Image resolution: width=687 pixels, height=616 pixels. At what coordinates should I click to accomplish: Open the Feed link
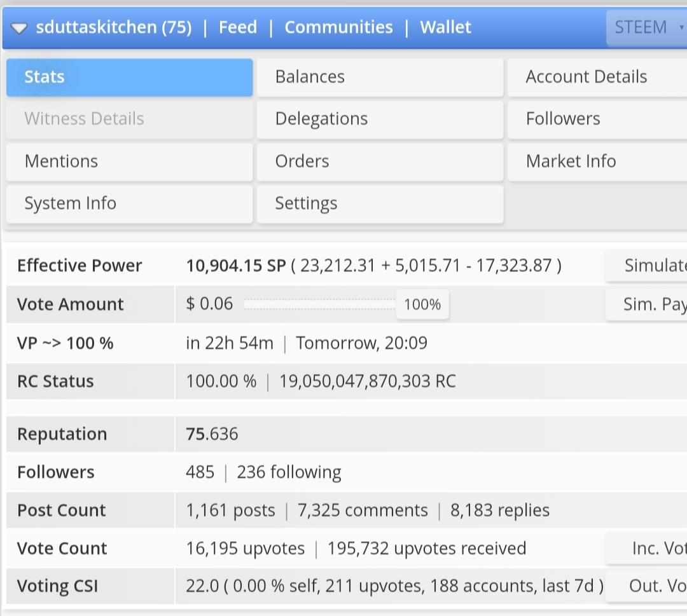238,27
